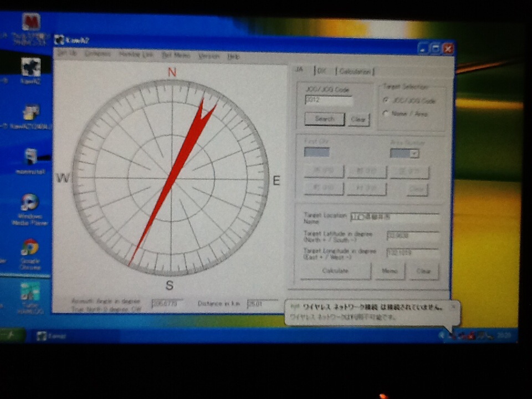Open the red M desktop icon
532x399 pixels.
point(31,22)
